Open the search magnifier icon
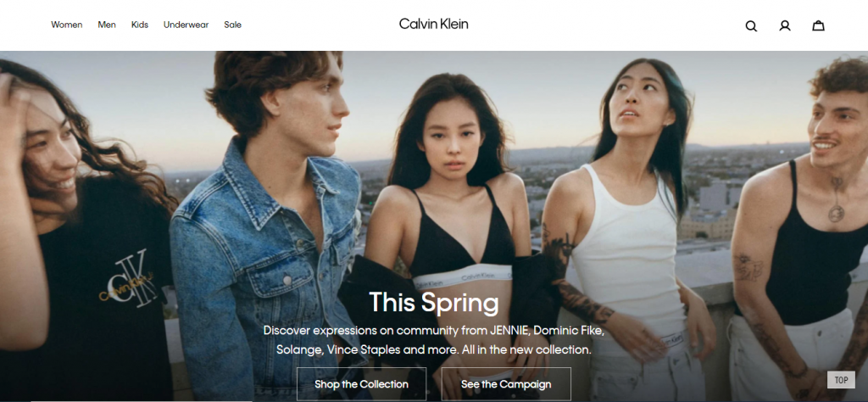The width and height of the screenshot is (868, 402). click(x=751, y=26)
